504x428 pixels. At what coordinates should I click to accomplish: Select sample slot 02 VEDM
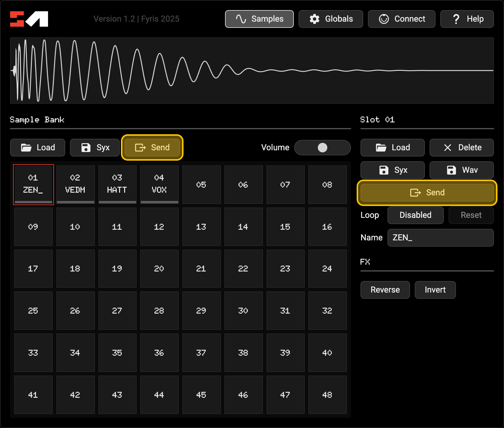(75, 184)
